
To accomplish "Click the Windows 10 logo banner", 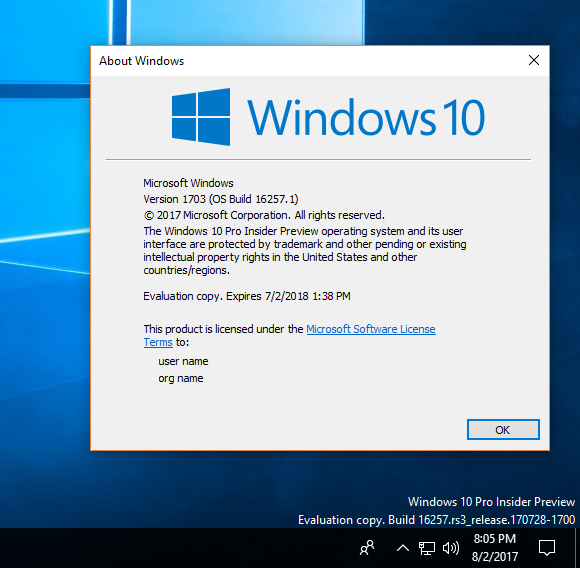I will click(x=328, y=117).
